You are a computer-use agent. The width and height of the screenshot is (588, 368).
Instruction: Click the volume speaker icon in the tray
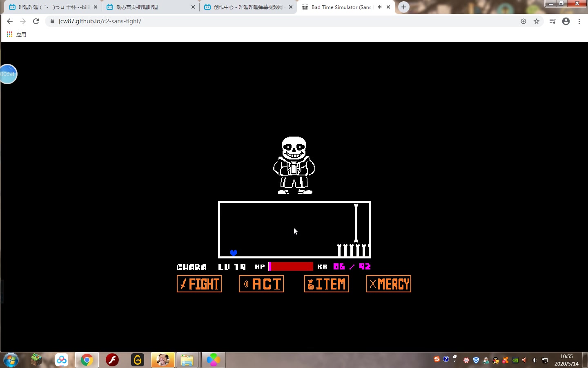click(x=535, y=361)
